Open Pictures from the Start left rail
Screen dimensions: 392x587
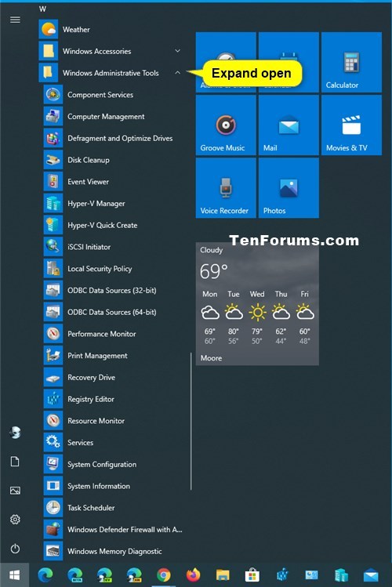(15, 491)
